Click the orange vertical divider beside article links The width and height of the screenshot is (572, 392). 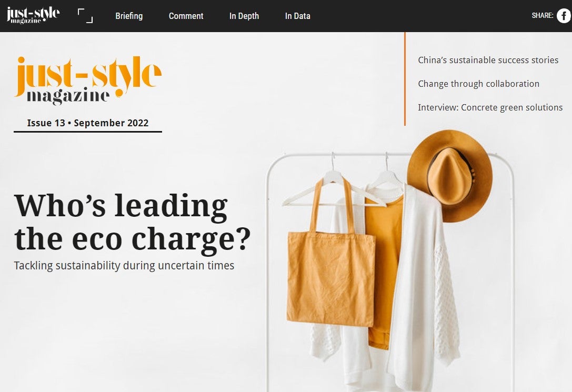click(405, 79)
